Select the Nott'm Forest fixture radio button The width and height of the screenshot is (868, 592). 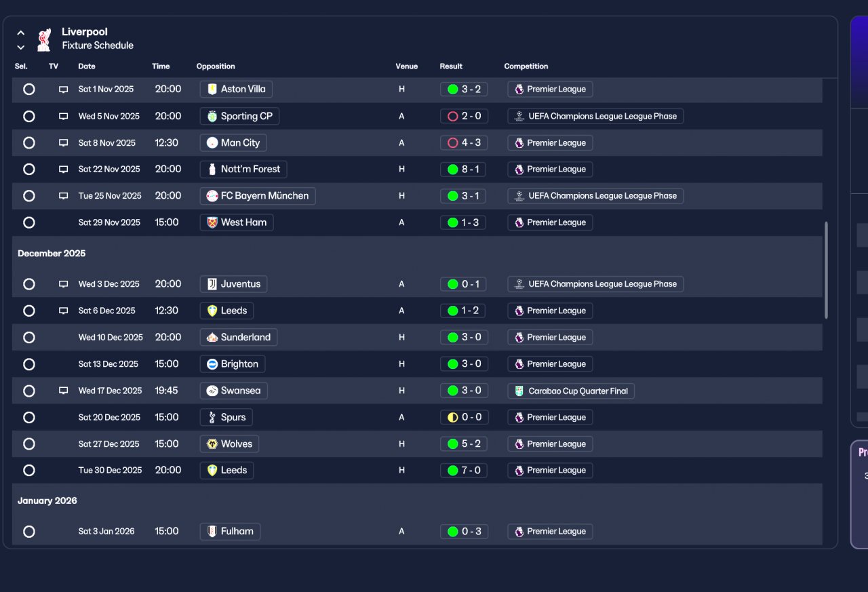point(29,169)
